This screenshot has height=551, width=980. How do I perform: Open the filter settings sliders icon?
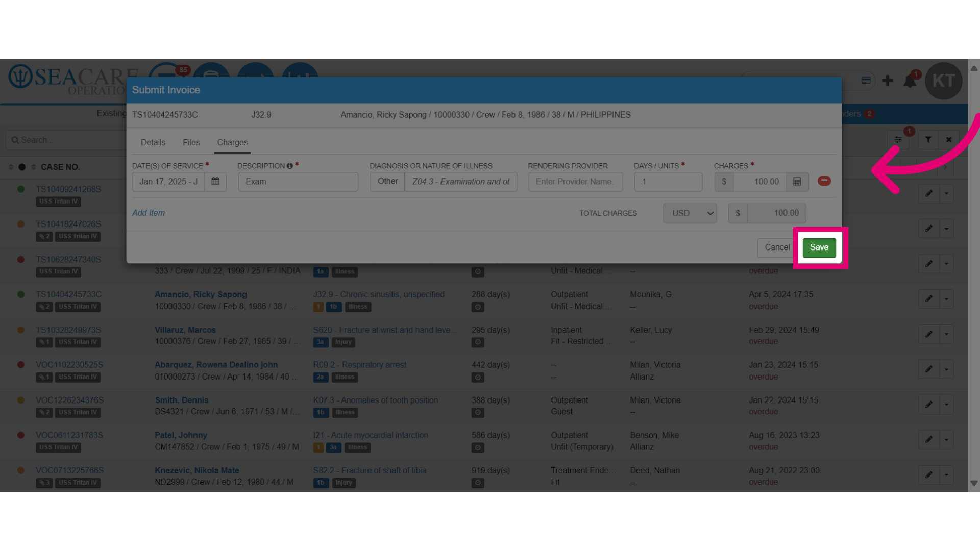click(x=898, y=140)
